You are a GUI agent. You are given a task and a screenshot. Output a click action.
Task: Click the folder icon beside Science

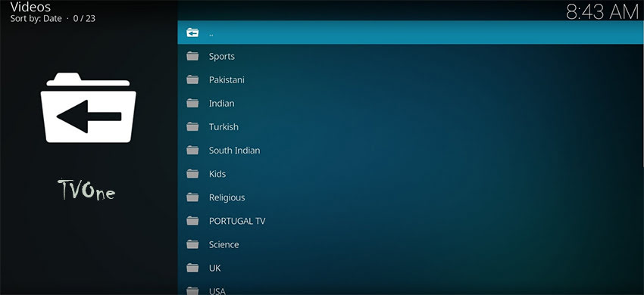tap(192, 244)
